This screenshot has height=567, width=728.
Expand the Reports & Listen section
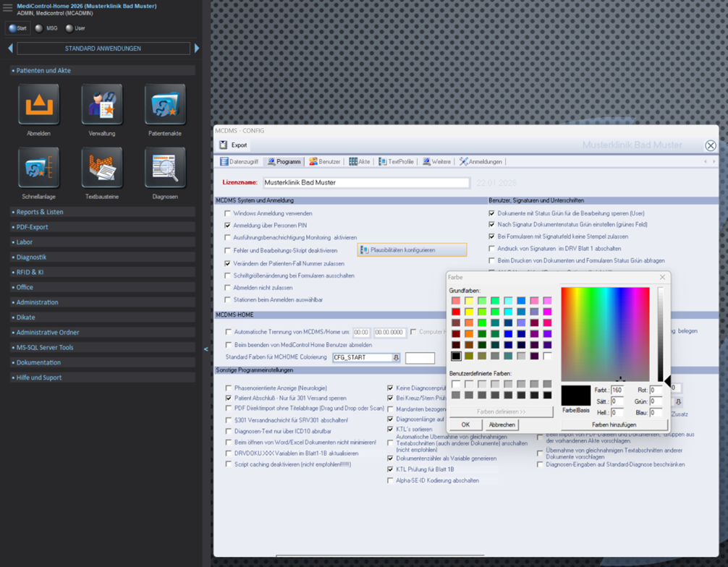click(41, 212)
